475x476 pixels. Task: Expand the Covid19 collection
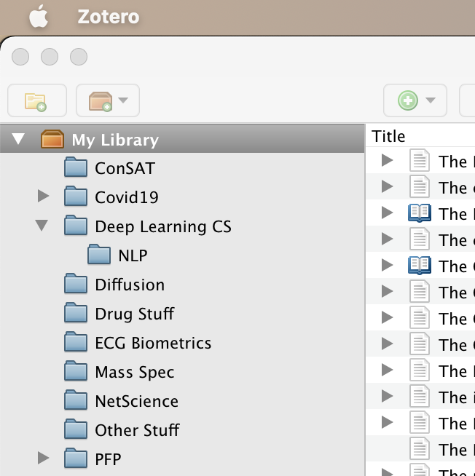43,197
